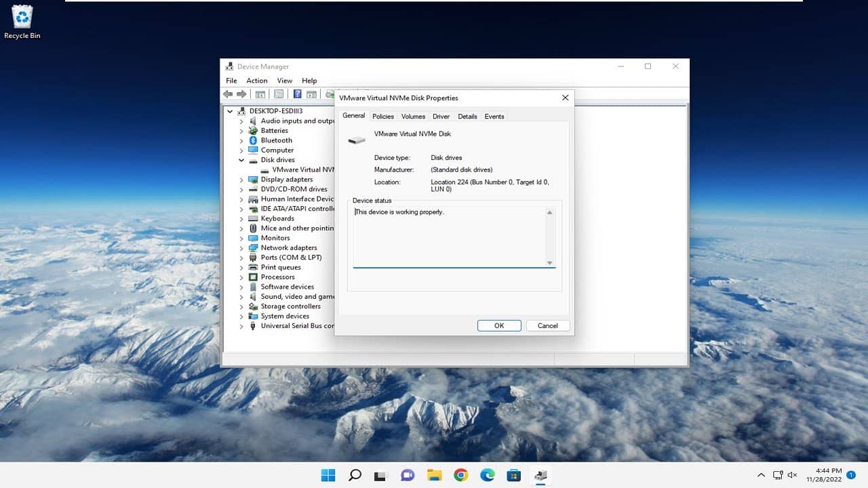Open Microsoft Edge from the taskbar
This screenshot has height=488, width=868.
click(x=487, y=475)
